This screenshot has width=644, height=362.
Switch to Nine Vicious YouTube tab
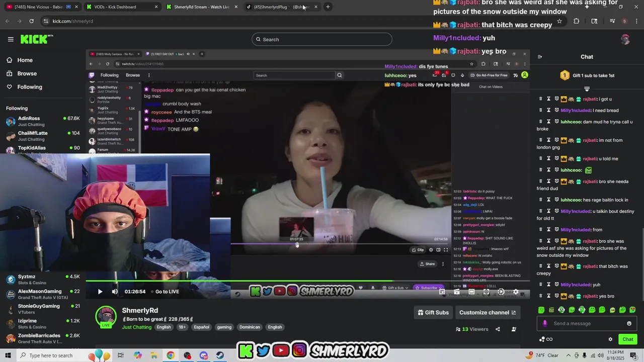point(43,7)
